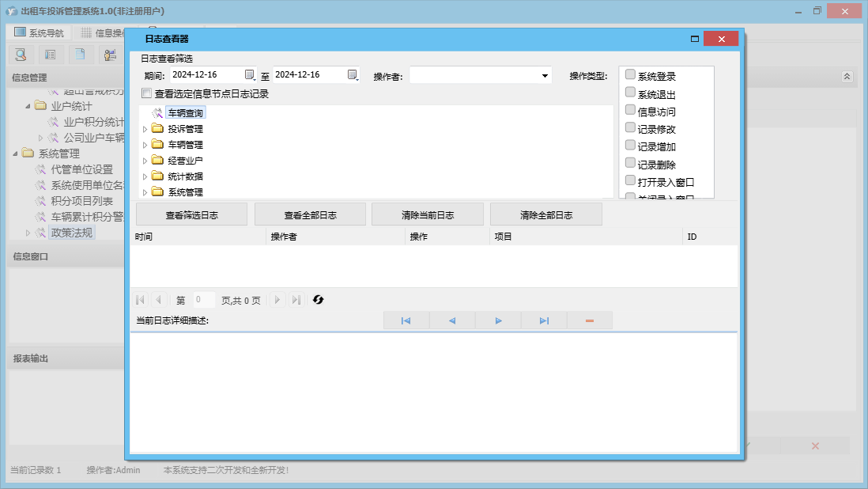Collapse right panel double-chevron icon
Image resolution: width=868 pixels, height=489 pixels.
(847, 77)
